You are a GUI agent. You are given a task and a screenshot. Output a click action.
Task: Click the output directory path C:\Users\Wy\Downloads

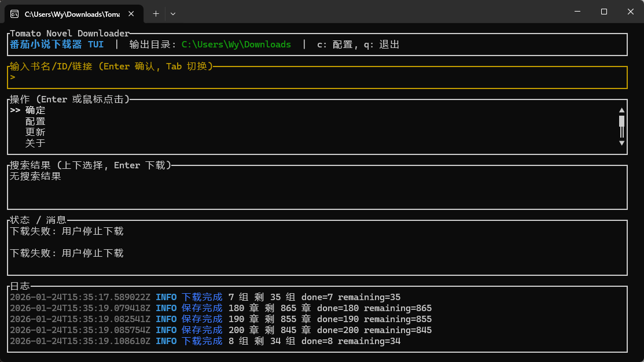236,45
